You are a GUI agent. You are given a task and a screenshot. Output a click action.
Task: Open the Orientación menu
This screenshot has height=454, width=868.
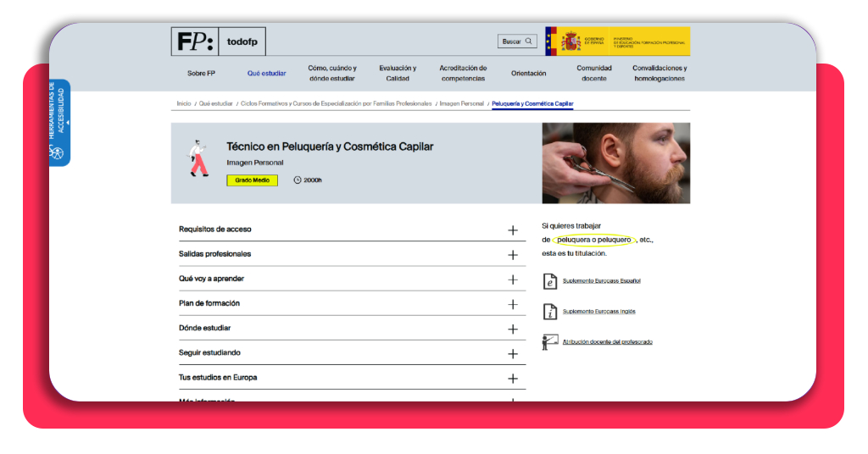(529, 73)
